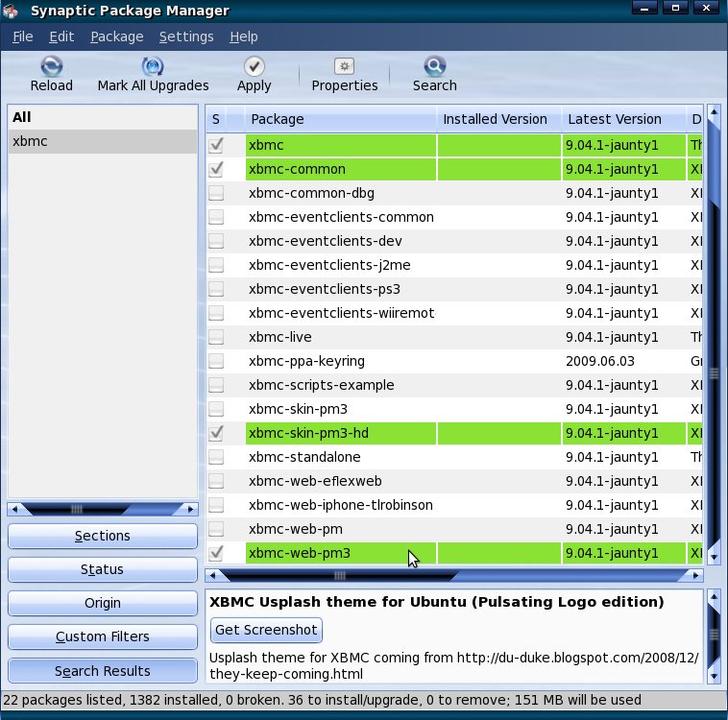Viewport: 728px width, 720px height.
Task: Click Get Screenshot button
Action: [266, 630]
